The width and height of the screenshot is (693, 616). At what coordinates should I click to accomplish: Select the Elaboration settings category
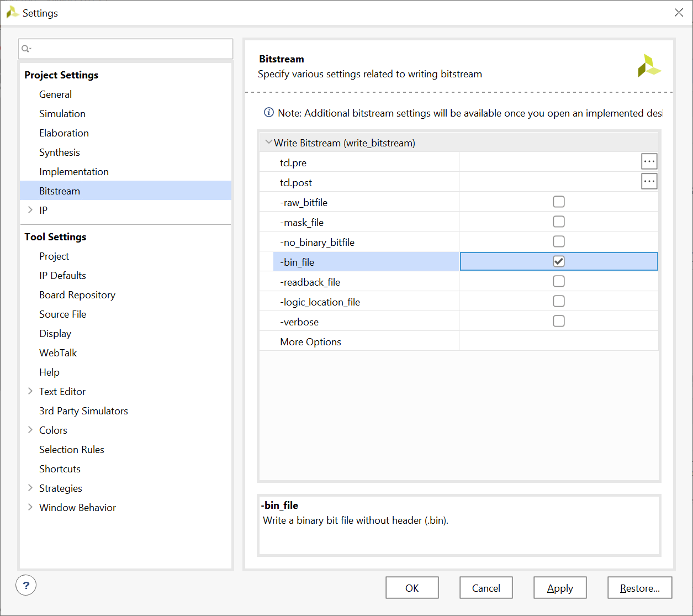[x=64, y=133]
